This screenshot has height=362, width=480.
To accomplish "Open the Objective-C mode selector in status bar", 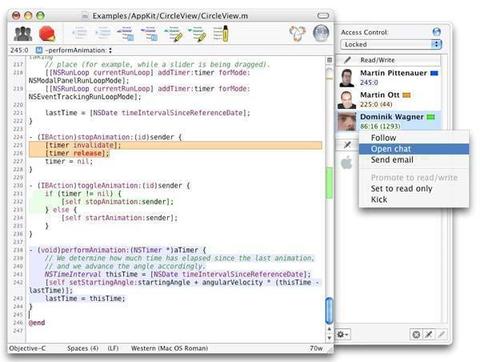I will click(x=27, y=348).
